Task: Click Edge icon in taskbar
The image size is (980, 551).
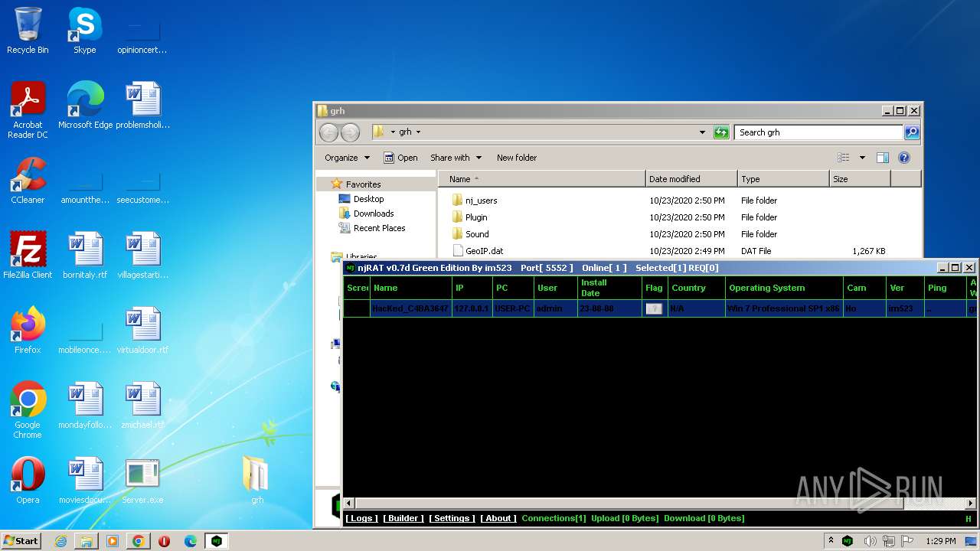Action: pos(191,541)
